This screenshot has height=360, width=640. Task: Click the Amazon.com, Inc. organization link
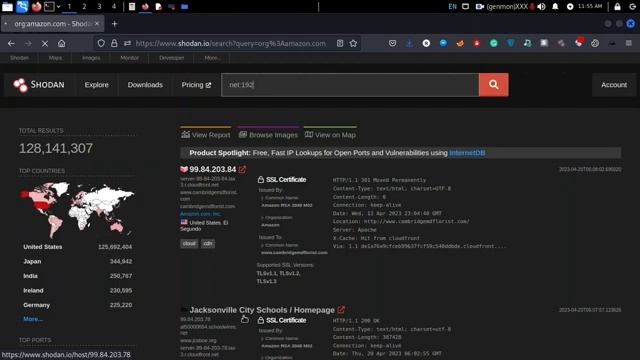(201, 214)
